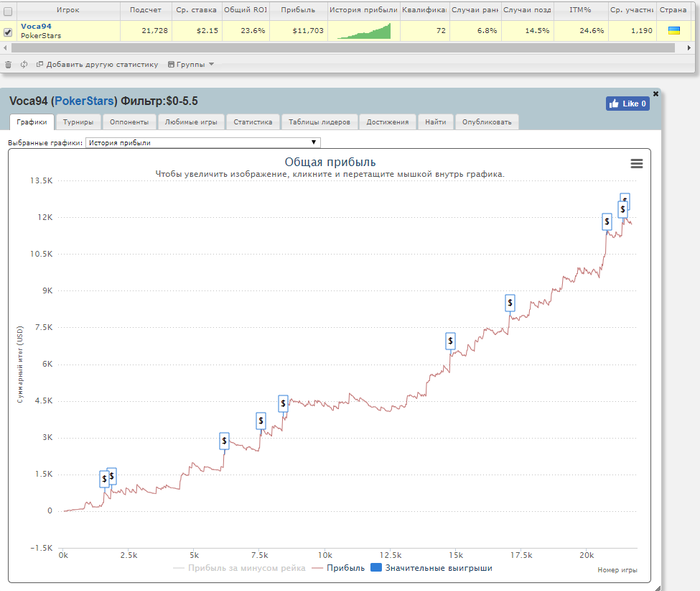Image resolution: width=700 pixels, height=591 pixels.
Task: Click the 23.6% ROI cell
Action: click(246, 31)
